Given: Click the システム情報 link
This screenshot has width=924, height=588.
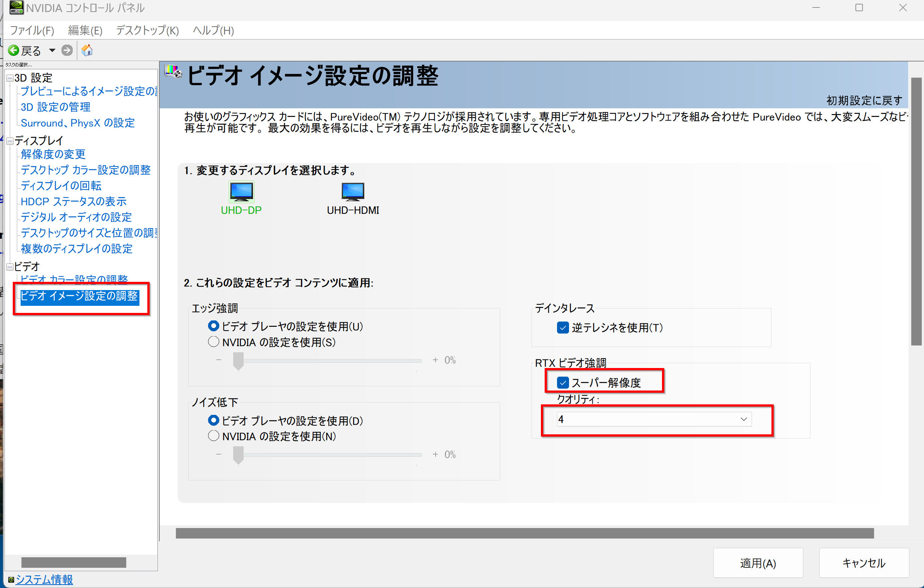Looking at the screenshot, I should [x=44, y=579].
